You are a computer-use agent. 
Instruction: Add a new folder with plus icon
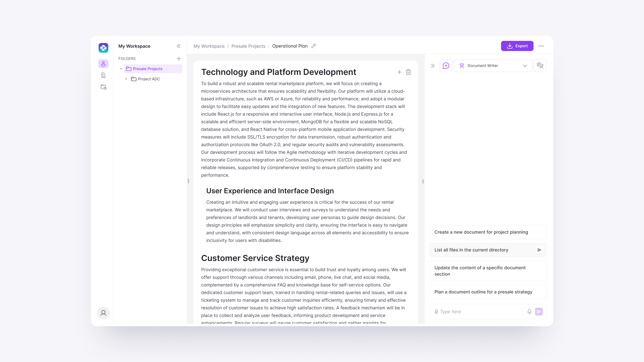[179, 59]
